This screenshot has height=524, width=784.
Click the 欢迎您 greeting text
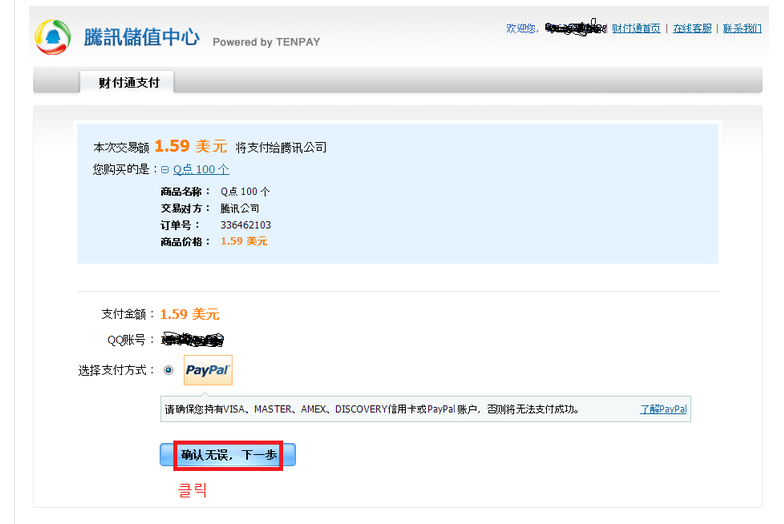[522, 28]
